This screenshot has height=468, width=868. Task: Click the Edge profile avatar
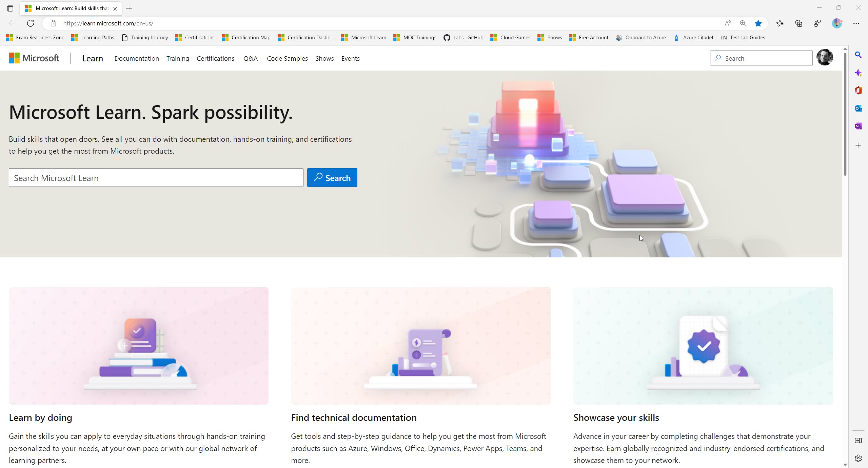point(837,23)
